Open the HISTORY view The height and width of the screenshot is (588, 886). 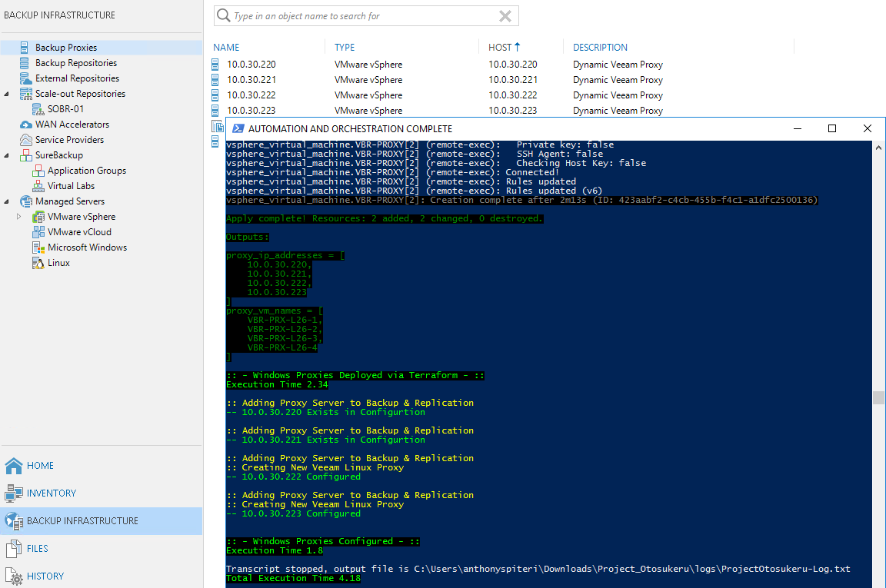(46, 576)
